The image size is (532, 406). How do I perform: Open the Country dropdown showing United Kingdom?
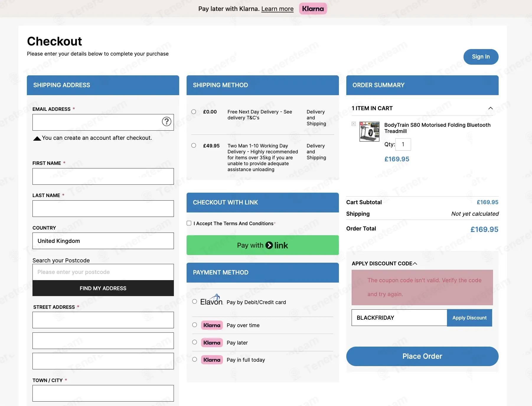[x=103, y=241]
